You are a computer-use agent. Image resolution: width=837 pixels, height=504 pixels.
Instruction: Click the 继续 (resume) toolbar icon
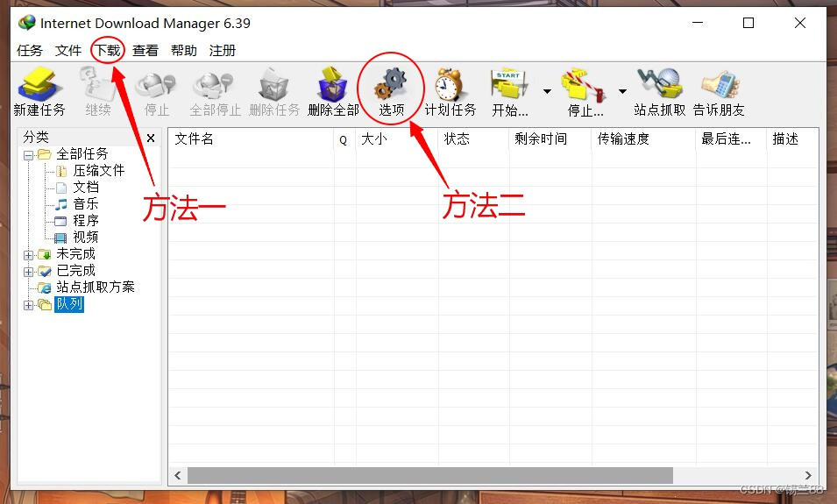pos(97,84)
